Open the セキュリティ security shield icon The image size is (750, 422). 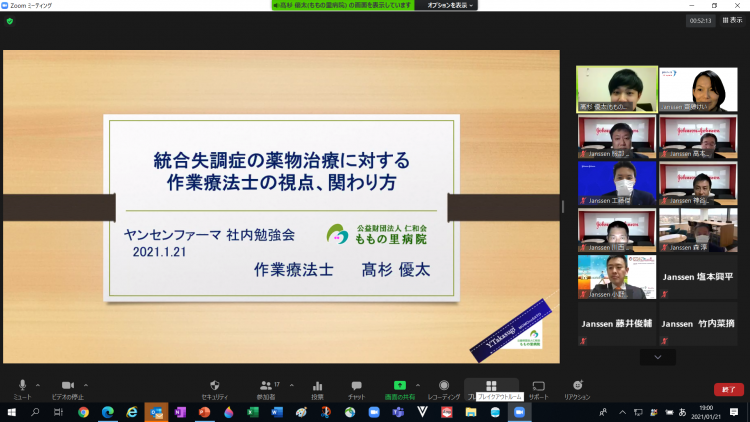click(215, 385)
